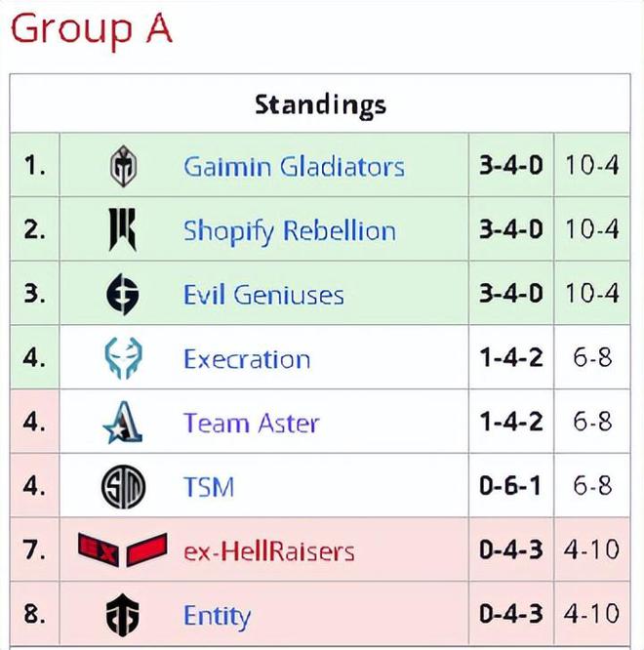Screen dimensions: 644x650
Task: Open the red ex-HellRaisers link
Action: coord(269,551)
